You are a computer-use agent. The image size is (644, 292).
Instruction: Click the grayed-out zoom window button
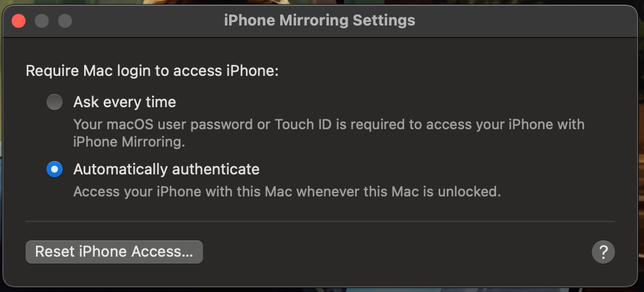pyautogui.click(x=65, y=21)
